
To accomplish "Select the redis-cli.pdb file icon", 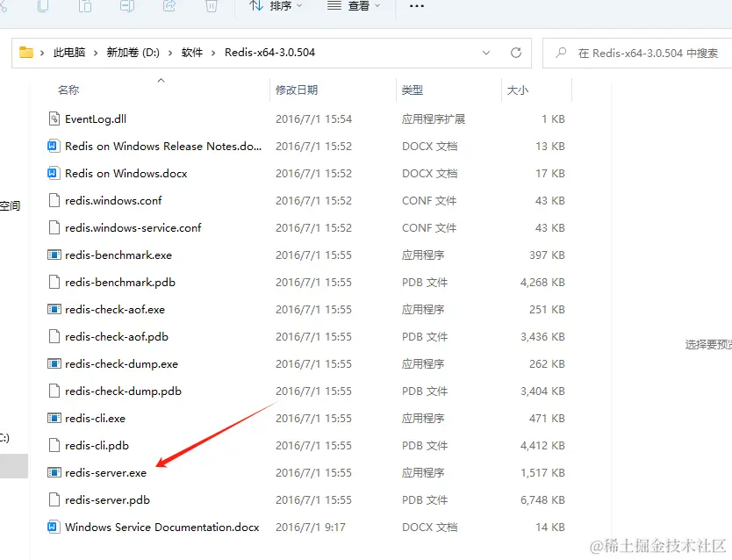I will [54, 446].
